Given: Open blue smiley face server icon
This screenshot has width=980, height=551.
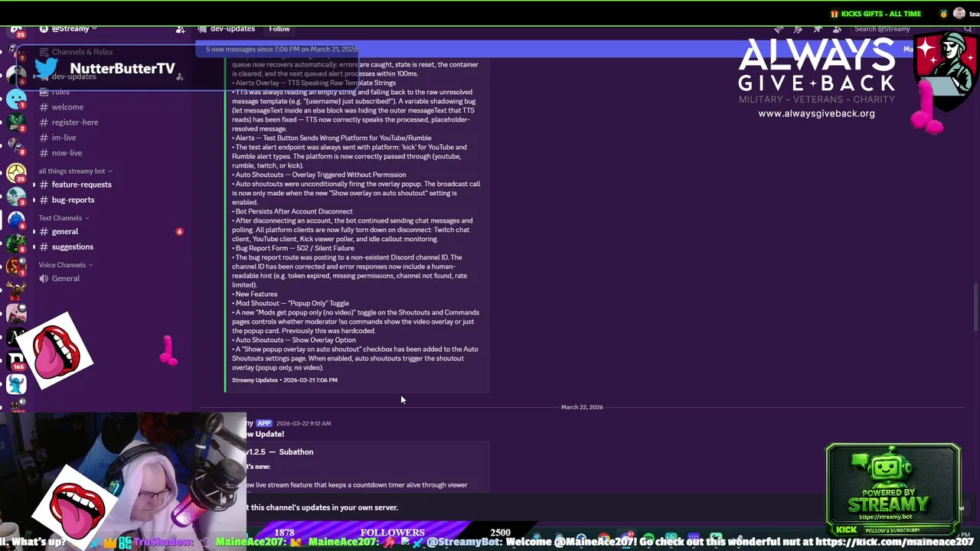Looking at the screenshot, I should click(x=16, y=98).
